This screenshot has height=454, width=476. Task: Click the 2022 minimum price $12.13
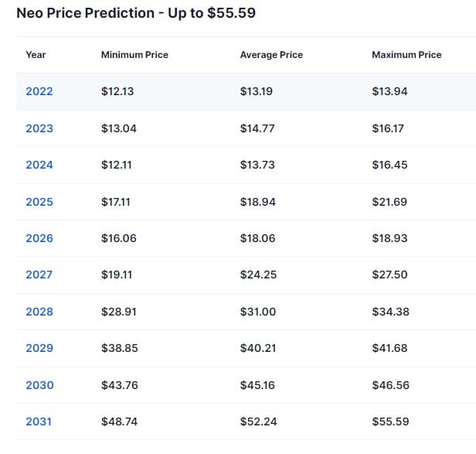(117, 91)
